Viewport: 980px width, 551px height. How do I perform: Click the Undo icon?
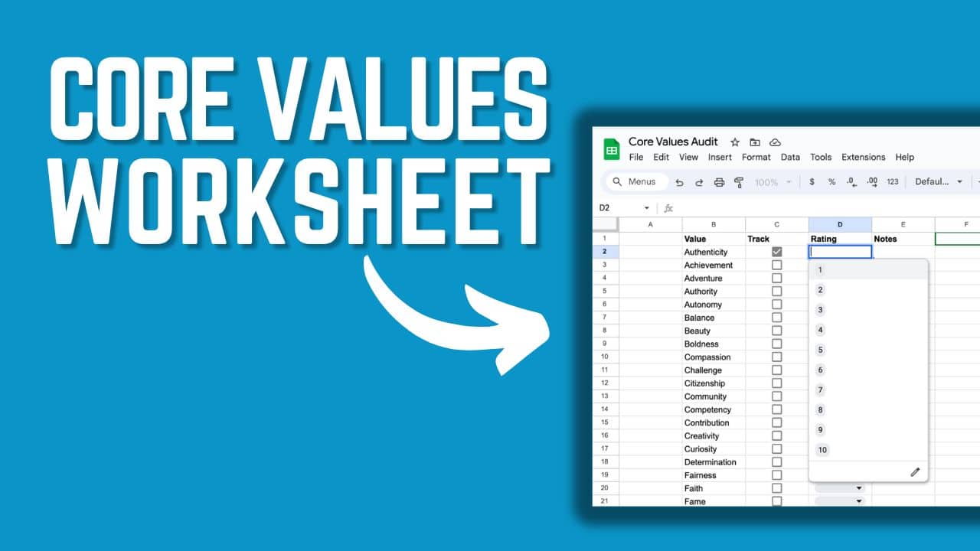[x=680, y=181]
